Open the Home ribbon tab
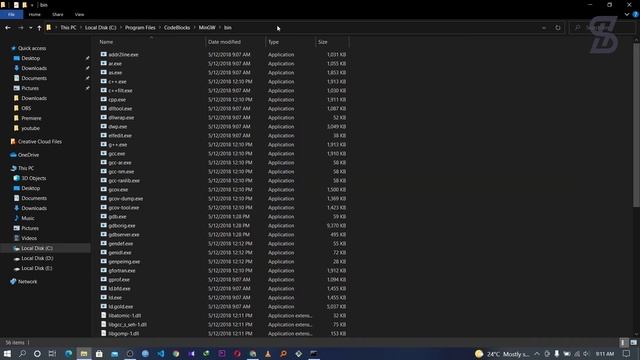Viewport: 640px width, 360px height. point(35,14)
